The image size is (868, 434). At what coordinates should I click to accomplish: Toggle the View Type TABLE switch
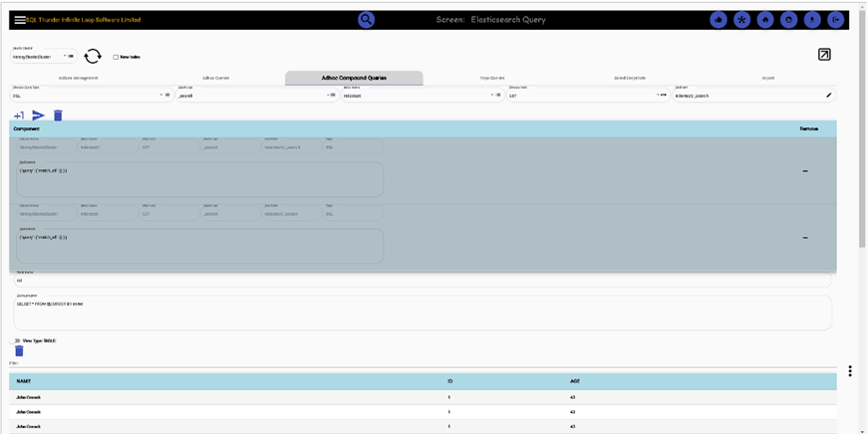coord(15,340)
